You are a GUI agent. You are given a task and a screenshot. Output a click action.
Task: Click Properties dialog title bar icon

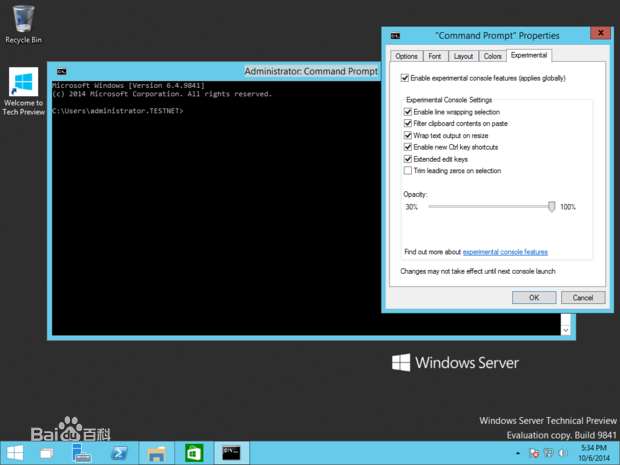395,36
